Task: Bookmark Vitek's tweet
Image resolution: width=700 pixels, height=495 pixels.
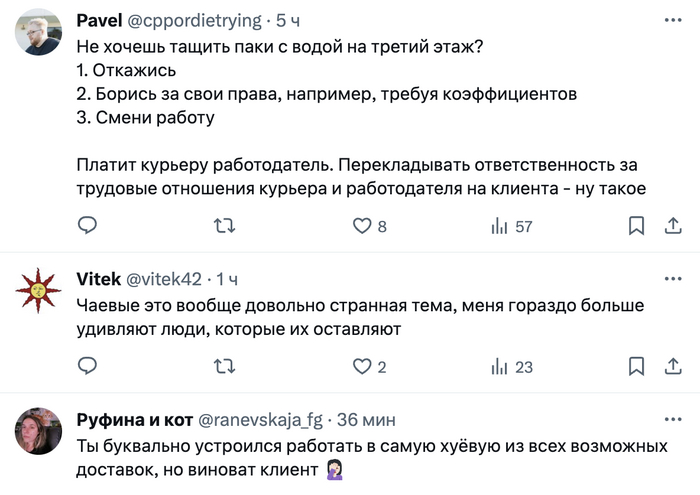Action: 636,367
